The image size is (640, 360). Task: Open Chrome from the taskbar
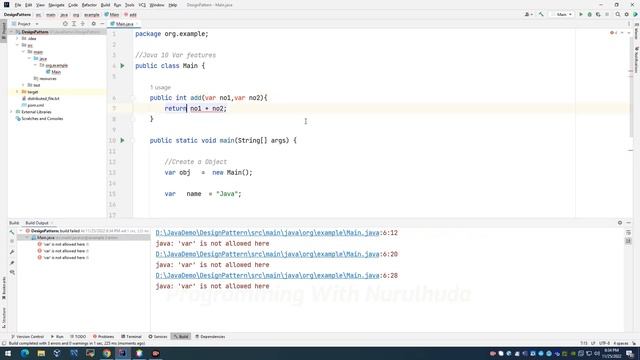pos(107,353)
